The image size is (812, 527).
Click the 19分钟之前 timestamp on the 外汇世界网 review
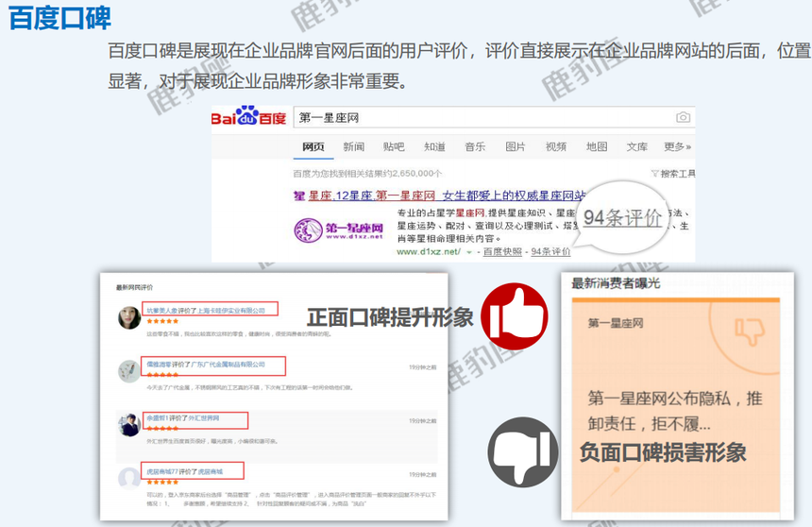tap(423, 421)
